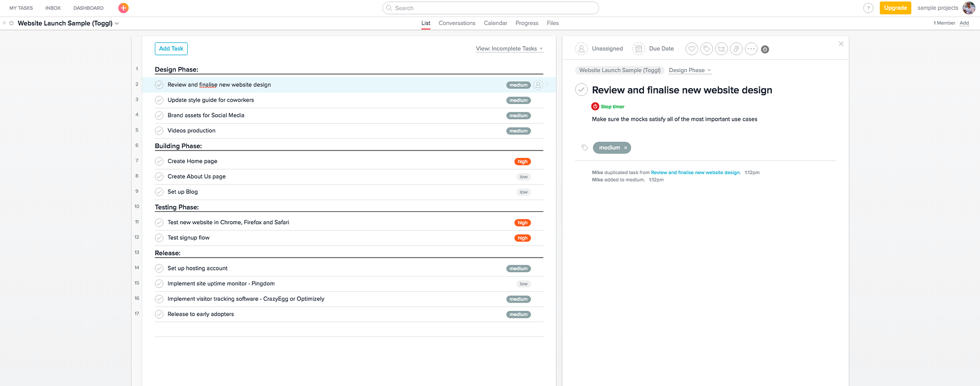Add a subtask using the subtask icon
The height and width of the screenshot is (386, 980).
pos(721,49)
